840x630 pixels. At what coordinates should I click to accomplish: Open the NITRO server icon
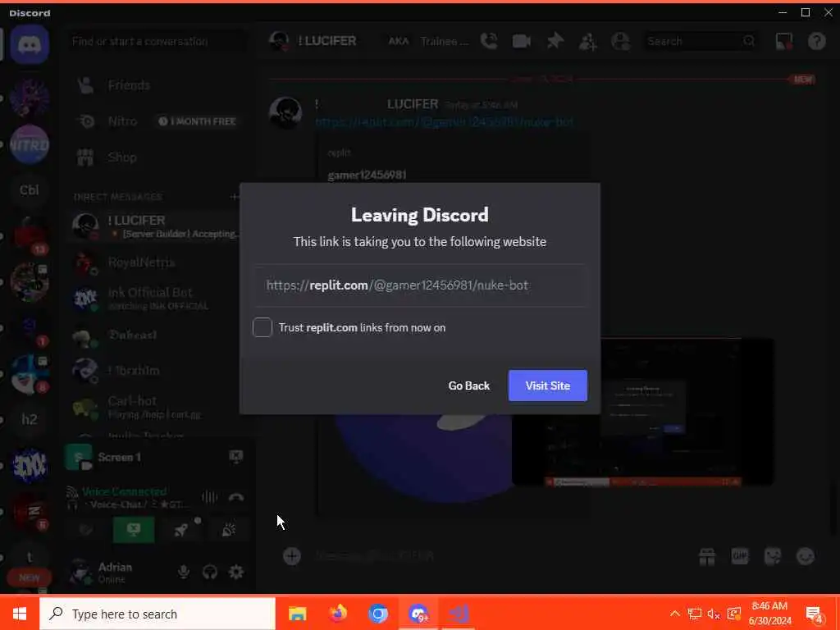coord(30,144)
